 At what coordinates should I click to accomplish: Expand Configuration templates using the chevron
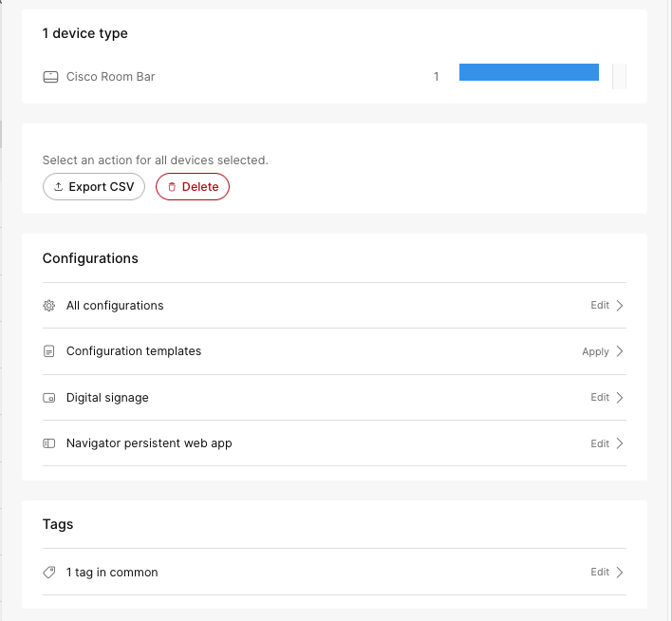pyautogui.click(x=620, y=351)
